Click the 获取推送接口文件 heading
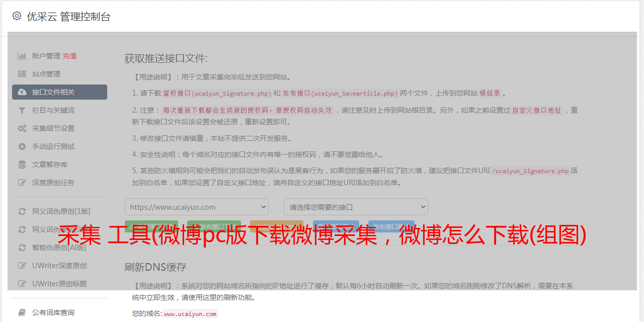644x322 pixels. pyautogui.click(x=166, y=58)
